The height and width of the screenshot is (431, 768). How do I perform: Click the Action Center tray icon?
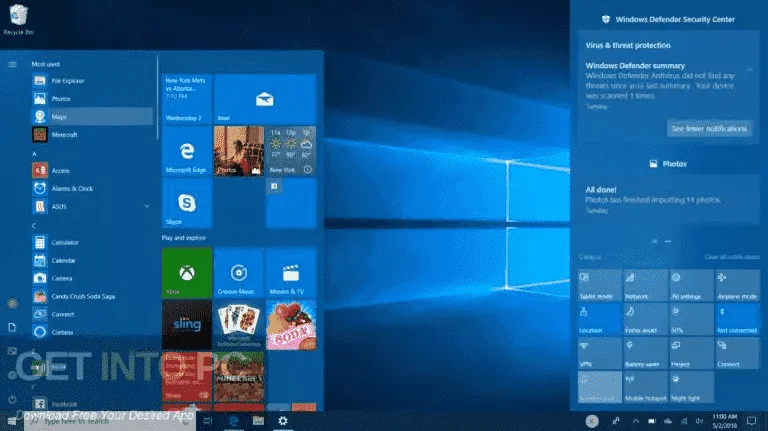(x=752, y=421)
